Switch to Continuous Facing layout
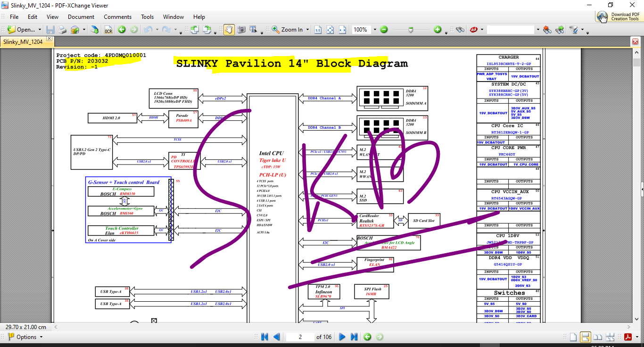644x347 pixels. tap(610, 337)
